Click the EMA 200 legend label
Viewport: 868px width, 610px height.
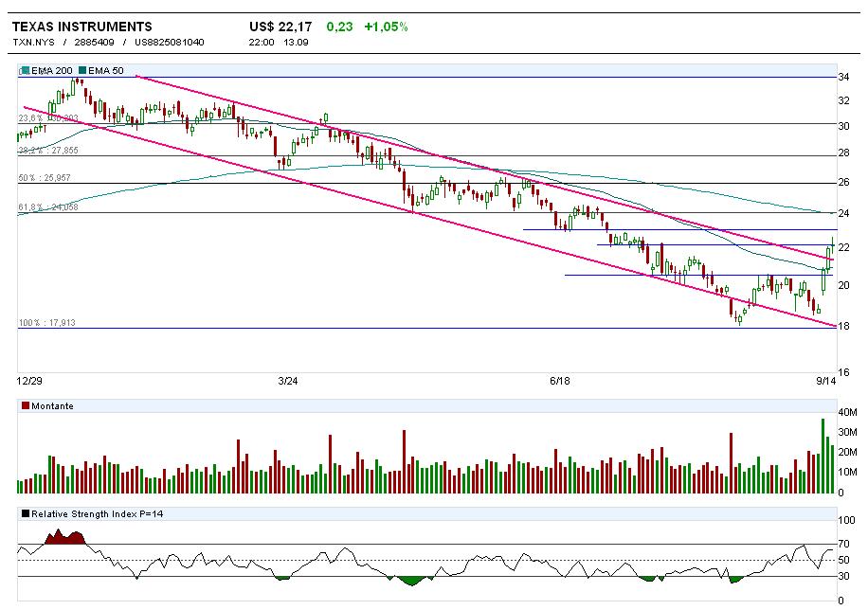(52, 70)
